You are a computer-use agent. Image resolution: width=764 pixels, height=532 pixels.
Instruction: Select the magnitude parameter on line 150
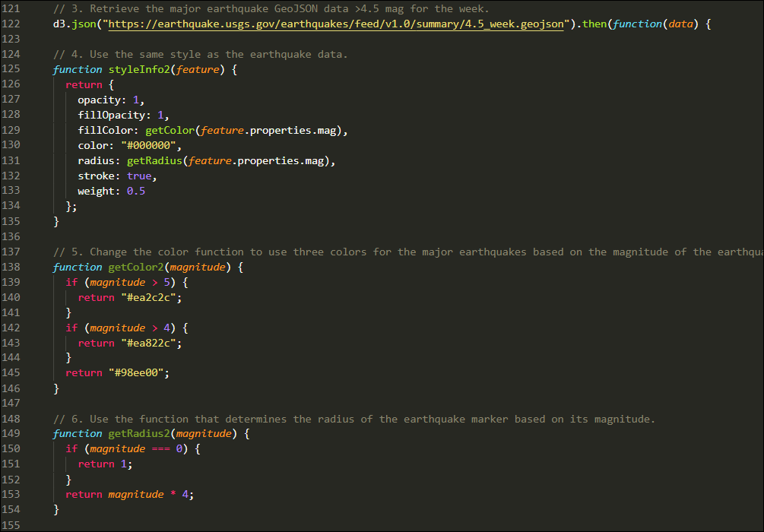118,448
